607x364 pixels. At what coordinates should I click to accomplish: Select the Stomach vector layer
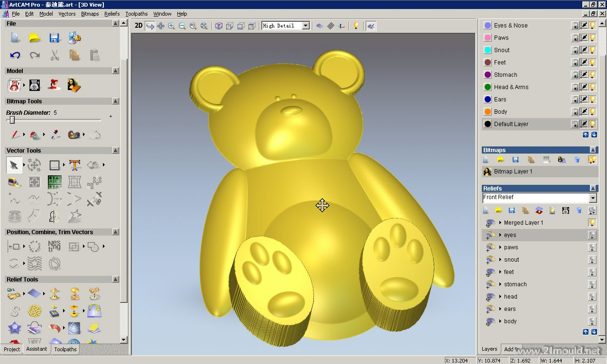(506, 75)
